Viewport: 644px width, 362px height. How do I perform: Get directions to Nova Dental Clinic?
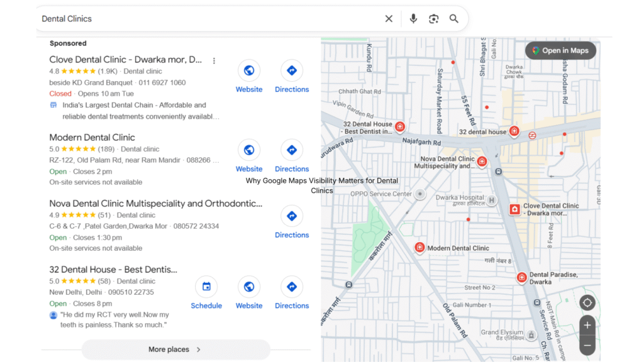pos(292,216)
